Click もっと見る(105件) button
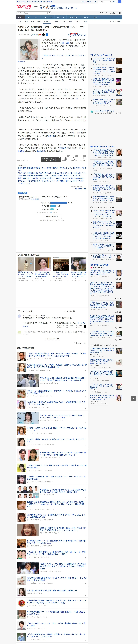The width and height of the screenshot is (138, 644). click(x=52, y=339)
